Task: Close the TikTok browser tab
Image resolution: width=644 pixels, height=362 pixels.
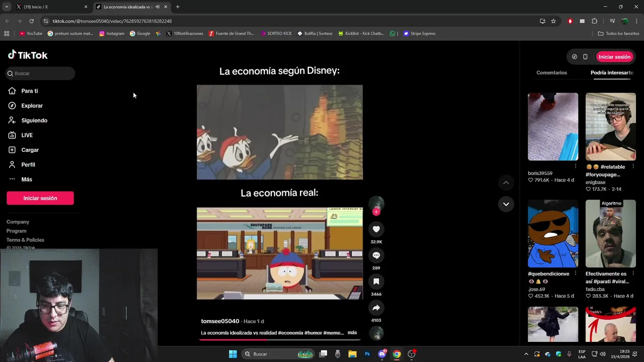Action: coord(166,7)
